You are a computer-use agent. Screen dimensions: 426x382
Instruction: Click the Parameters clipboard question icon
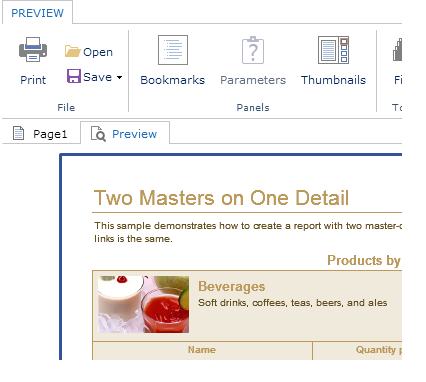253,50
